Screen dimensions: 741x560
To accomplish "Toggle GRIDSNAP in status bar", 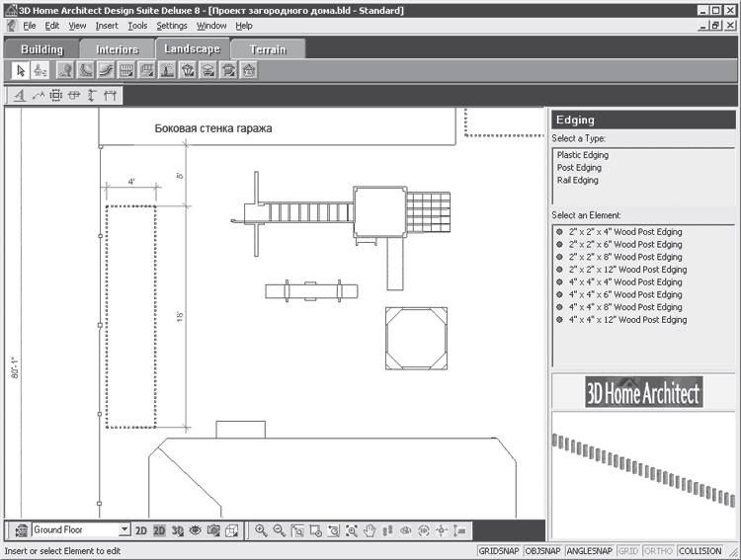I will point(499,551).
